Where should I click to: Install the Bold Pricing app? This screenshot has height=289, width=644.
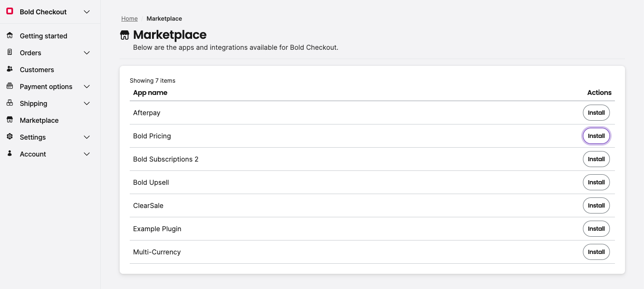pyautogui.click(x=596, y=135)
